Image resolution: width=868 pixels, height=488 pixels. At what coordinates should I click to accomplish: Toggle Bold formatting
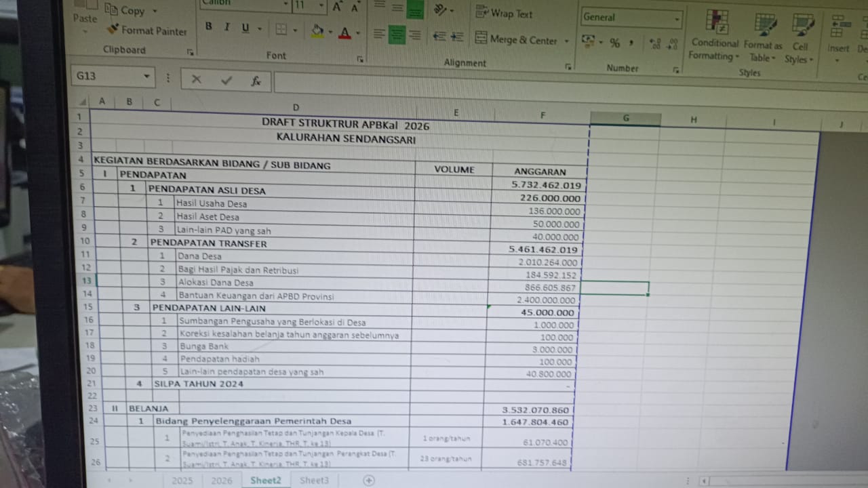point(208,27)
